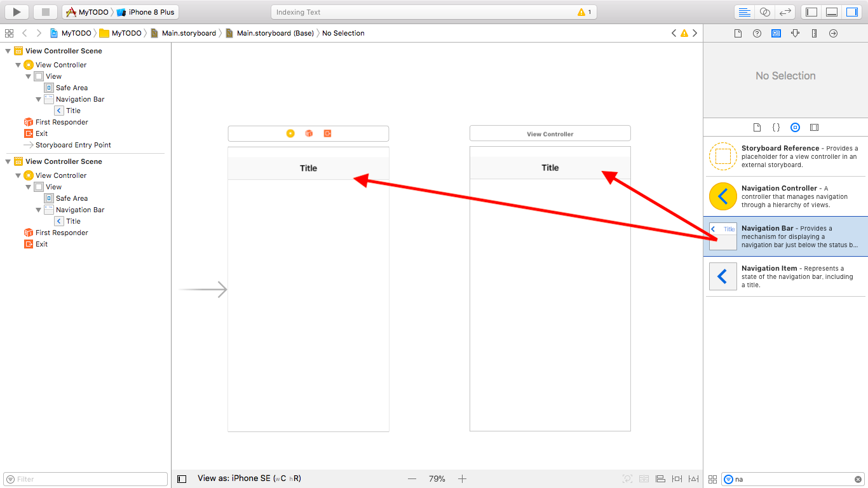Click minus to zoom out the canvas
Viewport: 868px width, 488px height.
click(412, 478)
